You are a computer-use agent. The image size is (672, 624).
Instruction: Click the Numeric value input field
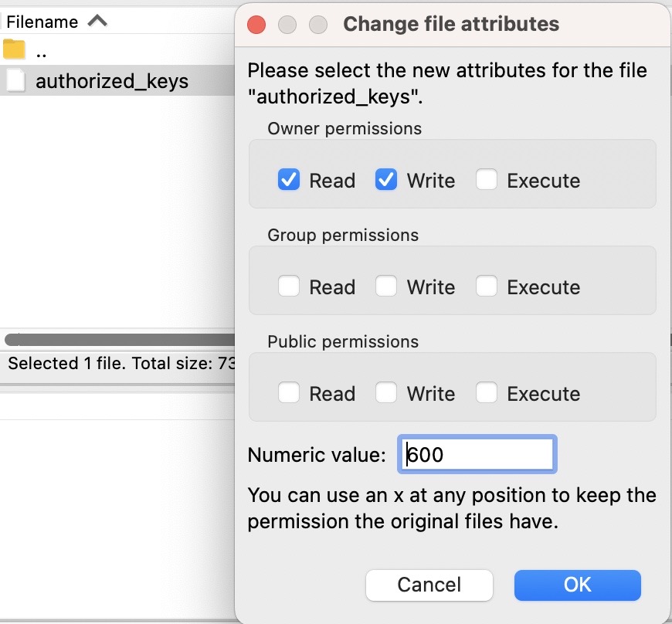click(x=477, y=454)
